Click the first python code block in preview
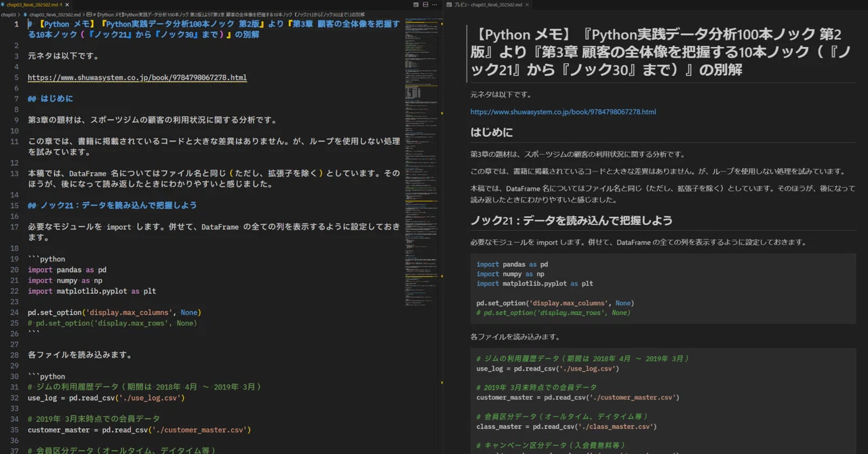The height and width of the screenshot is (454, 868). pos(663,289)
